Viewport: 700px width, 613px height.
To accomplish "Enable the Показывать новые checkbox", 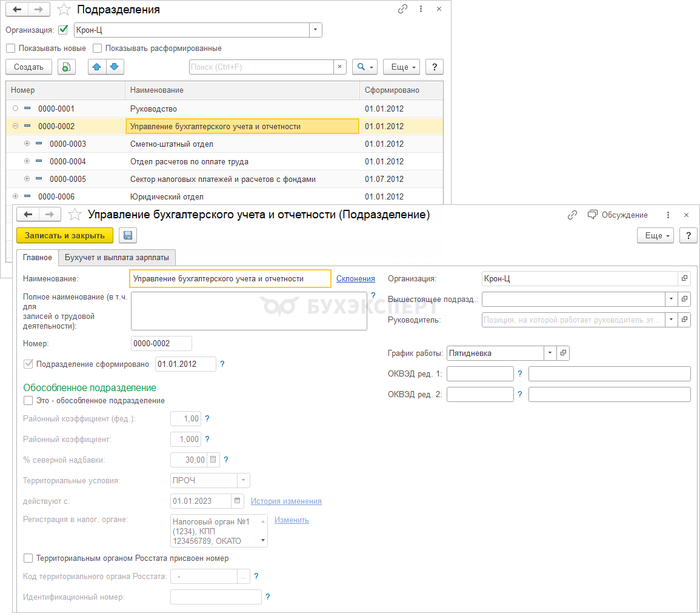I will pyautogui.click(x=10, y=49).
